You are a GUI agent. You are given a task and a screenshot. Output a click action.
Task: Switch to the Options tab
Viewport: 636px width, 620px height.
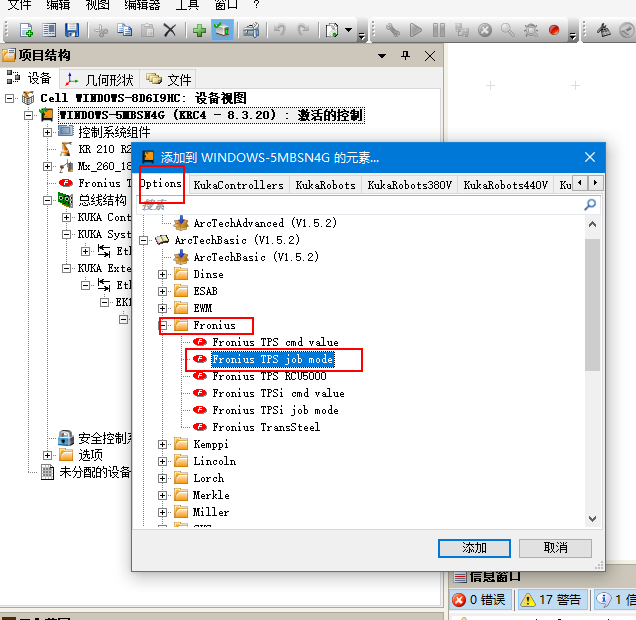(x=161, y=184)
